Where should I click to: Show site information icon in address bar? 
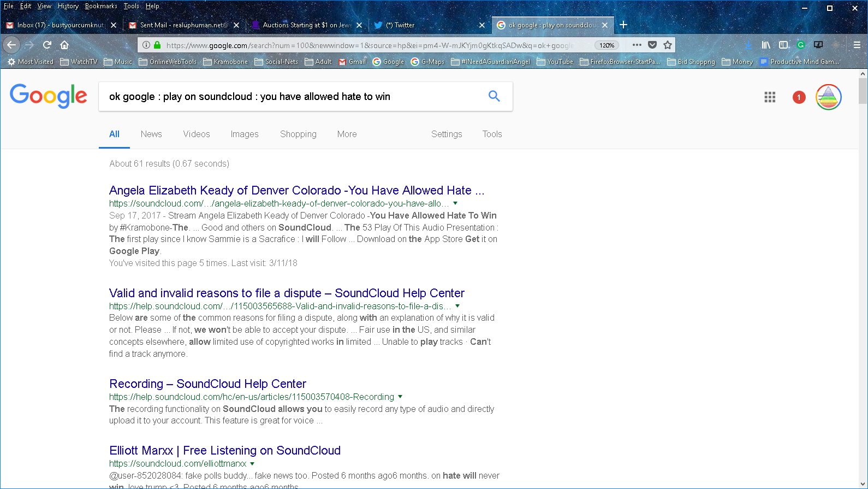[146, 45]
